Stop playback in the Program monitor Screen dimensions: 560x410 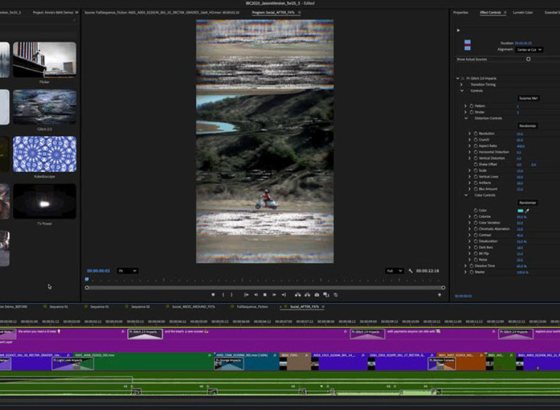pyautogui.click(x=265, y=295)
